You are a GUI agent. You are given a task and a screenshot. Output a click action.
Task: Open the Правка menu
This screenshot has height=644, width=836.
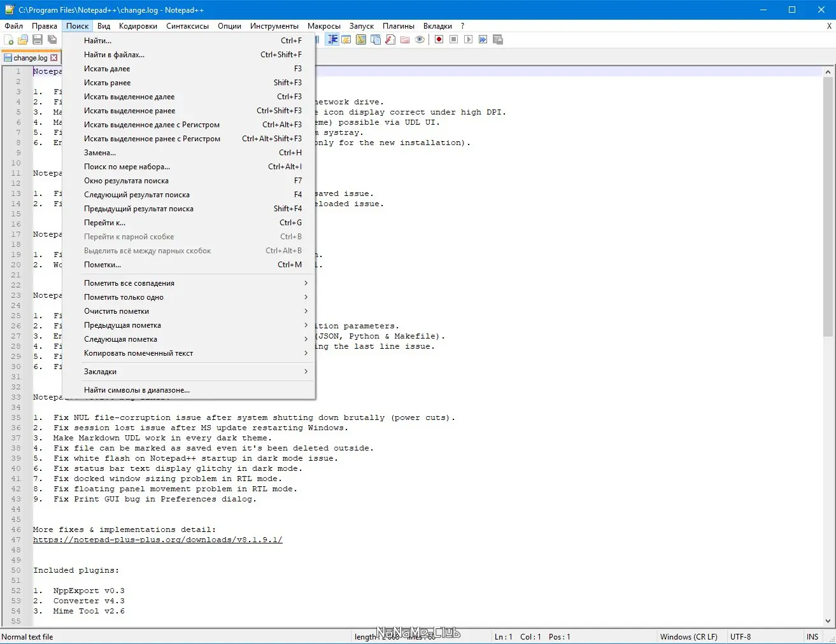[45, 26]
